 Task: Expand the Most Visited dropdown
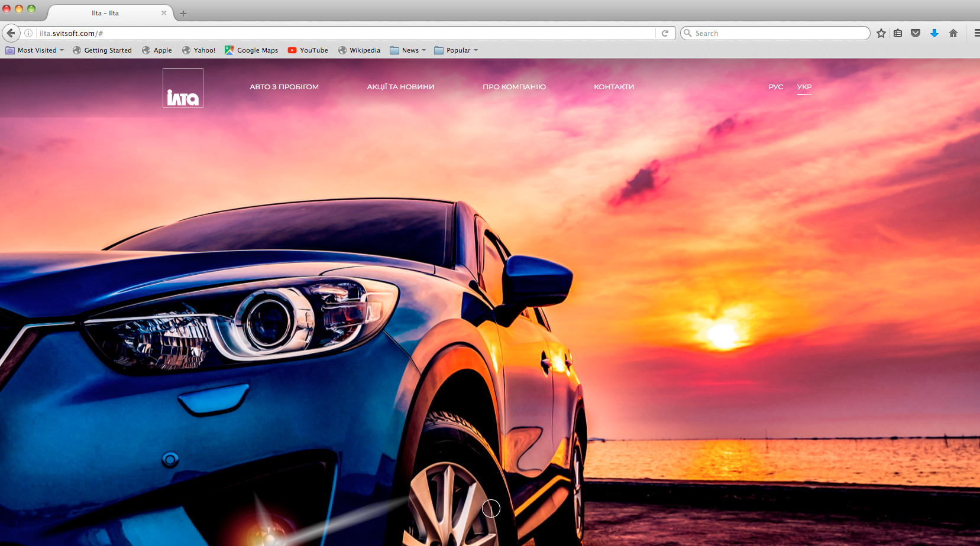(35, 50)
